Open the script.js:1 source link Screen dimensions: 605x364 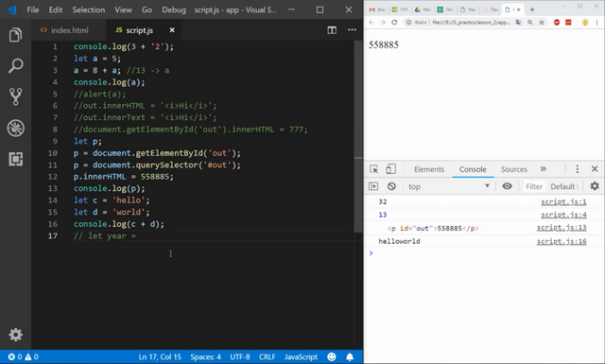coord(563,202)
